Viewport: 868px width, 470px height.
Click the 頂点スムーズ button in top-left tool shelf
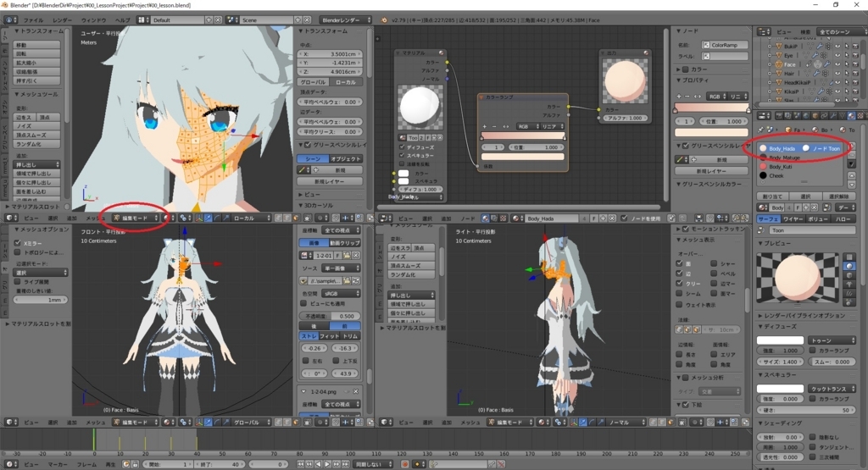coord(36,135)
